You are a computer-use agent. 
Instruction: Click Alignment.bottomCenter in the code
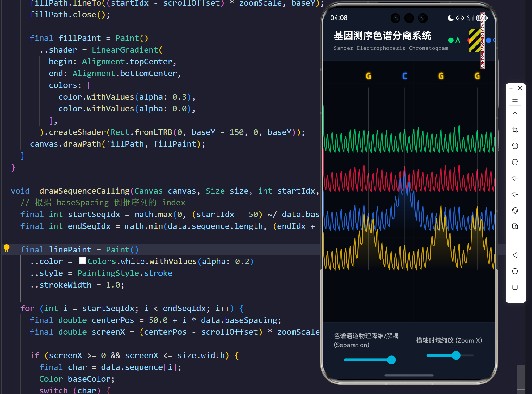[125, 73]
